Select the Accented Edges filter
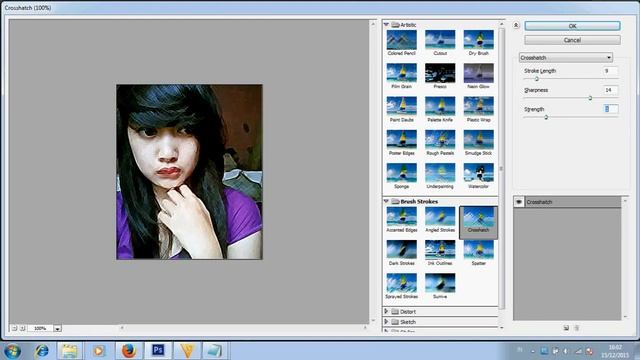The image size is (640, 360). [x=402, y=217]
